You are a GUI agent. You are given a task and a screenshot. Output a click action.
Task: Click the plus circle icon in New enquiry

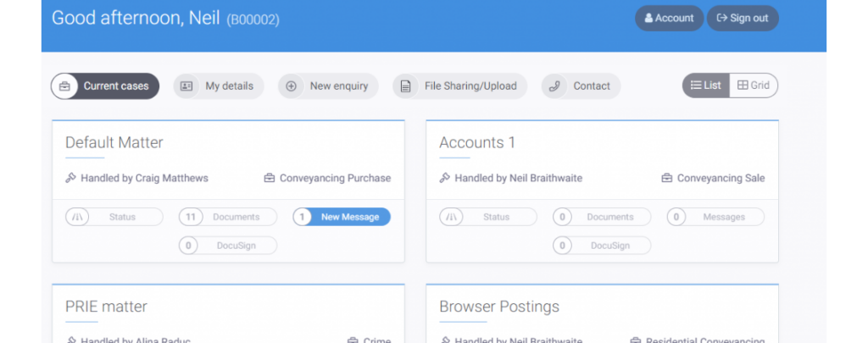tap(292, 86)
